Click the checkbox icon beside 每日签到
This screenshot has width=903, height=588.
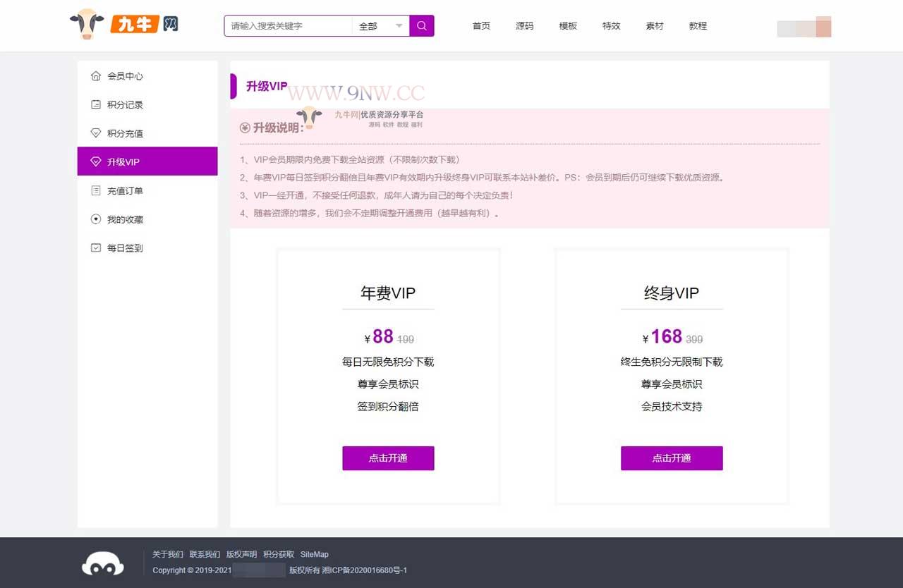(x=96, y=248)
